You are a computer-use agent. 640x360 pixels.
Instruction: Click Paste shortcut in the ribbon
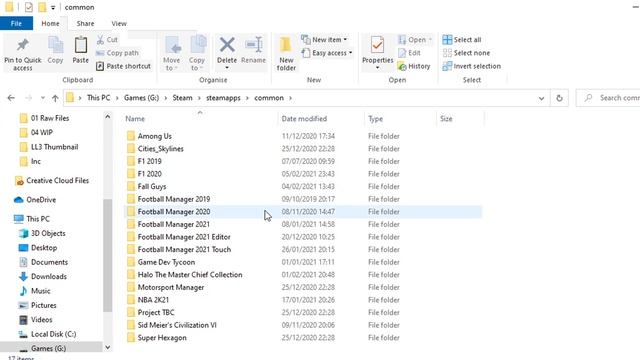(x=124, y=66)
